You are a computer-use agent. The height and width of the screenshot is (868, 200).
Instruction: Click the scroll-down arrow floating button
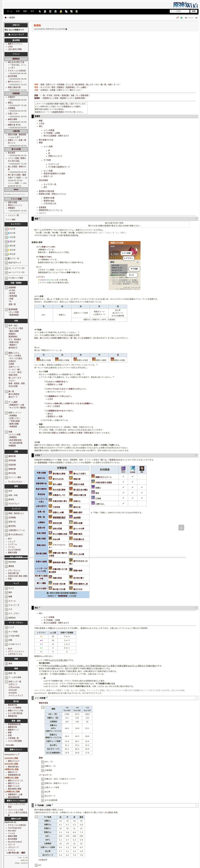coord(181,528)
